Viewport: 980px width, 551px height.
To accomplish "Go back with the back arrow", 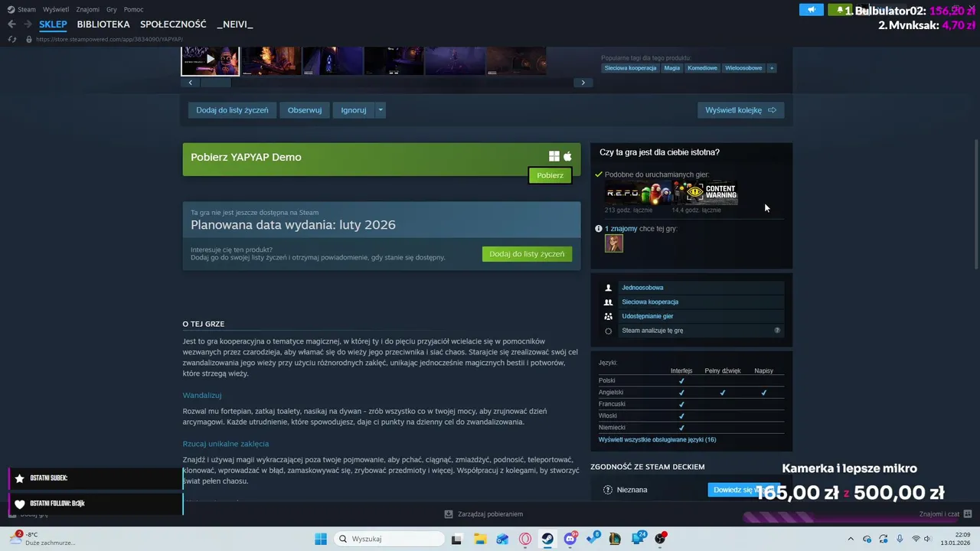I will [x=11, y=24].
